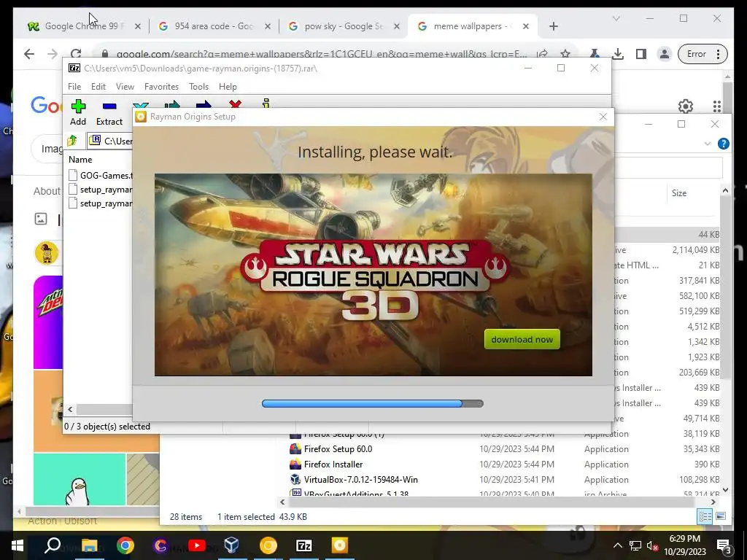Screen dimensions: 747x560
Task: Open the 7-Zip Help menu
Action: (x=228, y=87)
